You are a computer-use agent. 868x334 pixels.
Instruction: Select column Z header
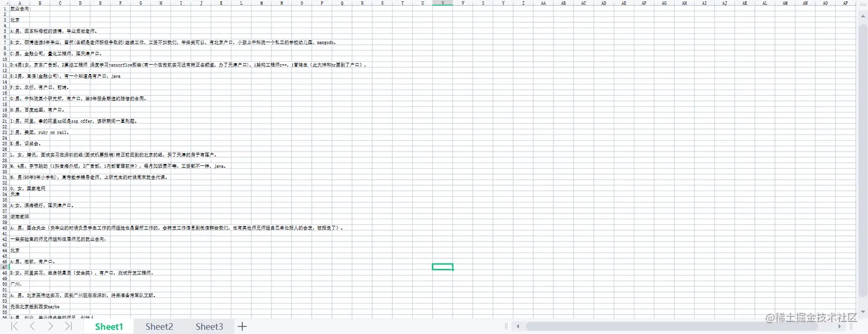524,3
